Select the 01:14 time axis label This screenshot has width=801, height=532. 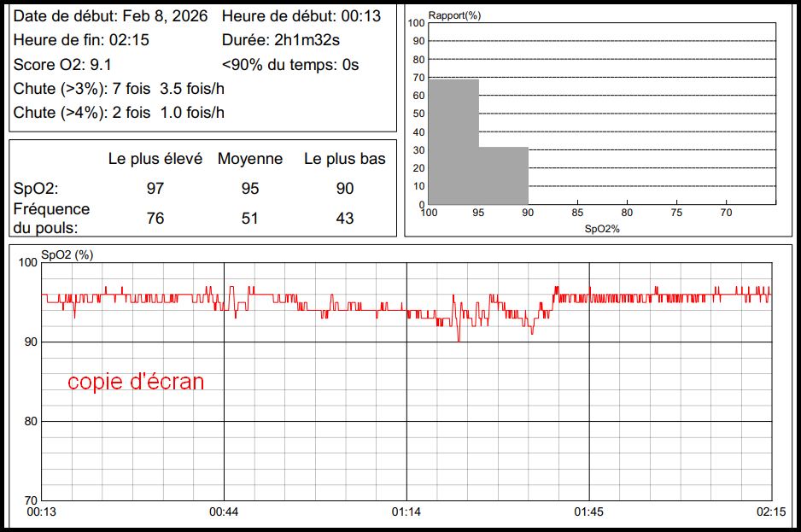click(406, 512)
